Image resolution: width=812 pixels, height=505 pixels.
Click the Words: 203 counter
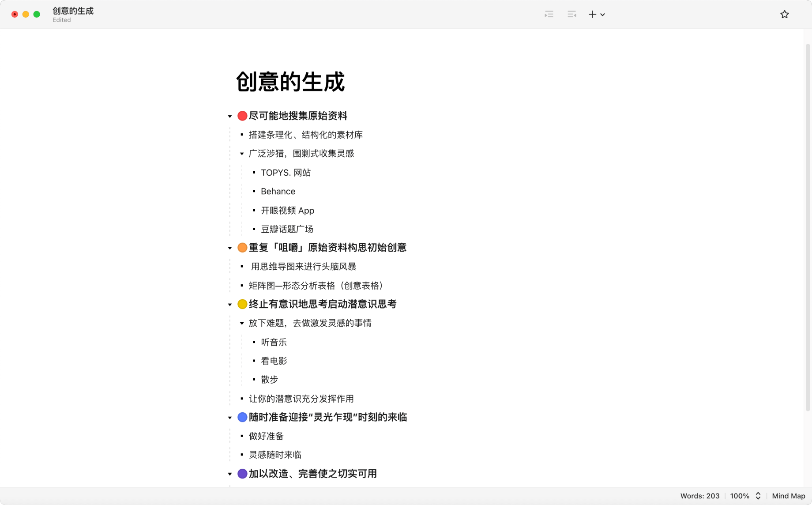(x=700, y=496)
